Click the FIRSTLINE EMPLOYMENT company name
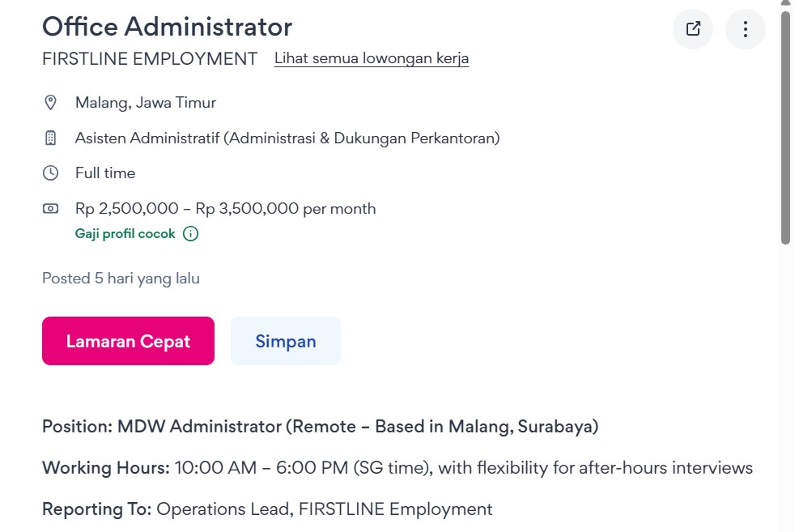 pyautogui.click(x=150, y=58)
